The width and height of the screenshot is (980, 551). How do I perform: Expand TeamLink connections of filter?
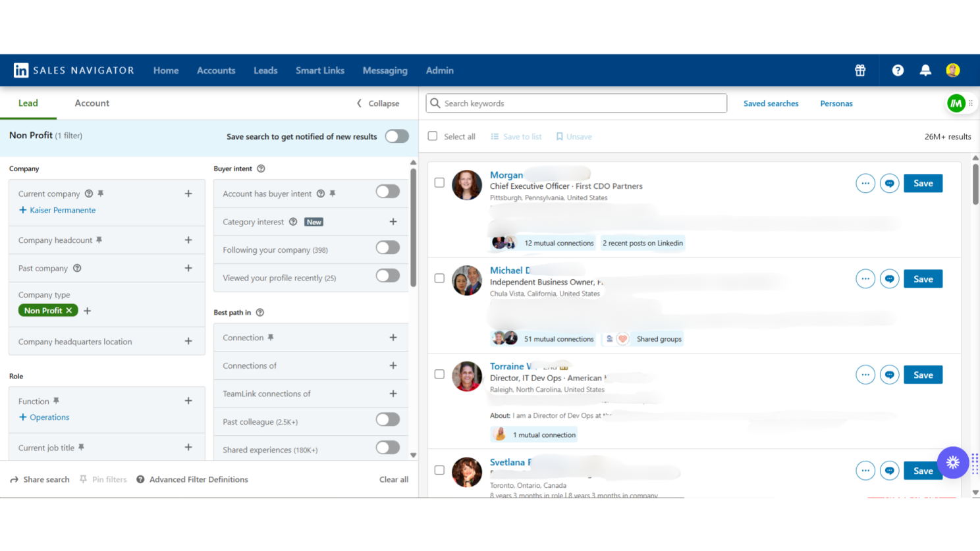tap(393, 394)
